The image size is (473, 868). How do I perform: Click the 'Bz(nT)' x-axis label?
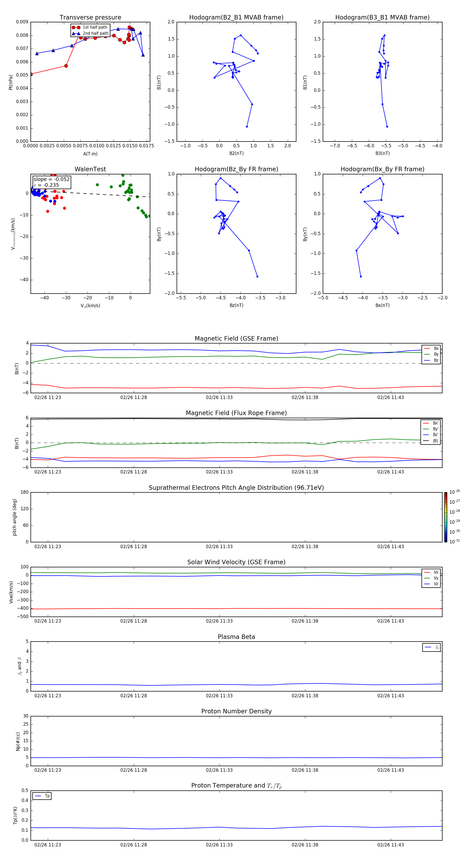pyautogui.click(x=236, y=305)
